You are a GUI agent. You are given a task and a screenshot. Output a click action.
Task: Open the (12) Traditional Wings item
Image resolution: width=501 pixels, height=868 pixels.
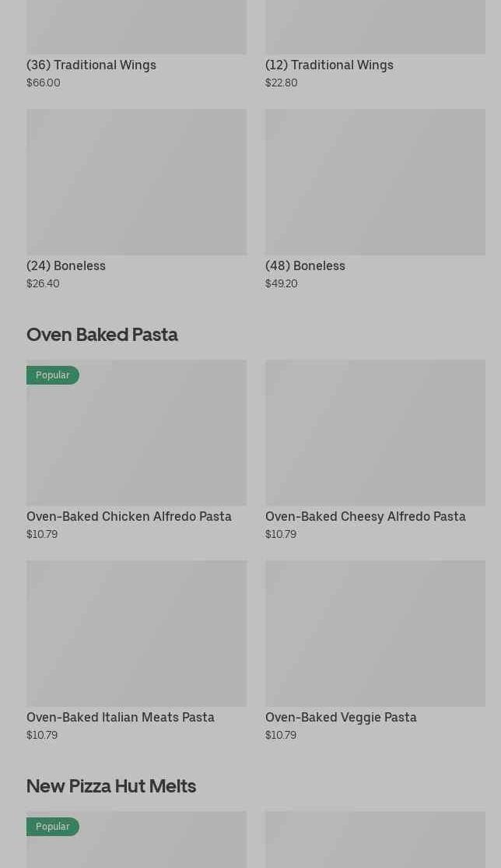pyautogui.click(x=329, y=65)
